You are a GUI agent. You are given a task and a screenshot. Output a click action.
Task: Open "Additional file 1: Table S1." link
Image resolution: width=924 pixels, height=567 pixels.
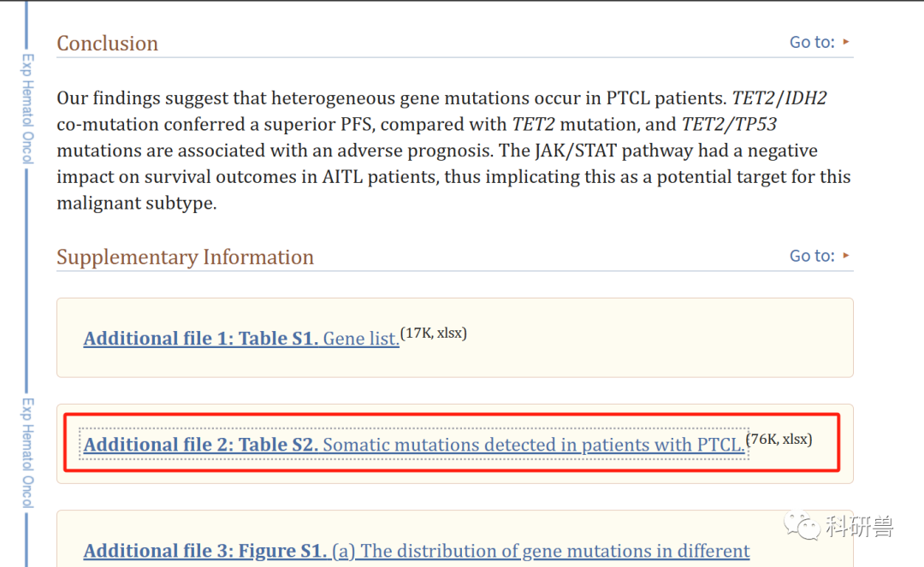(x=201, y=339)
